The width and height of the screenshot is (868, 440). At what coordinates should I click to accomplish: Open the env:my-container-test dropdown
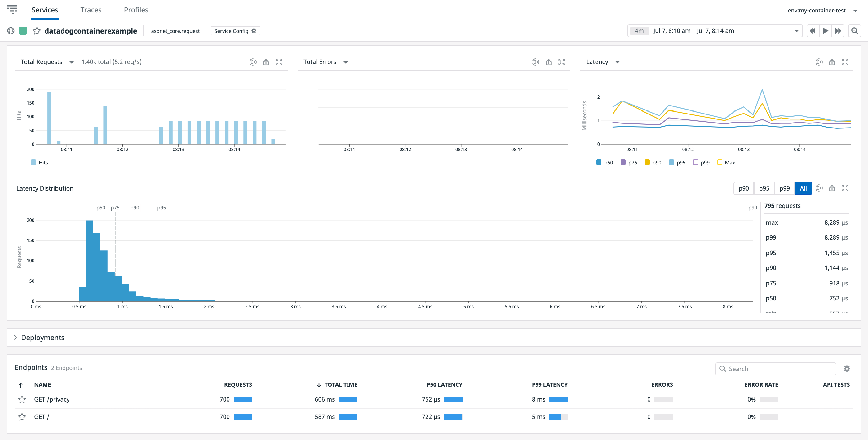coord(821,10)
